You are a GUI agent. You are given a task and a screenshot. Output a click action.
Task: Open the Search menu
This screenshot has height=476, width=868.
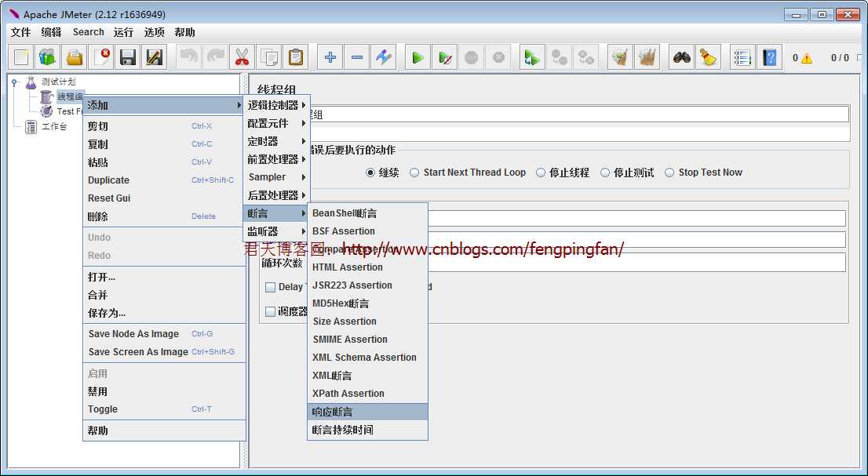(88, 32)
